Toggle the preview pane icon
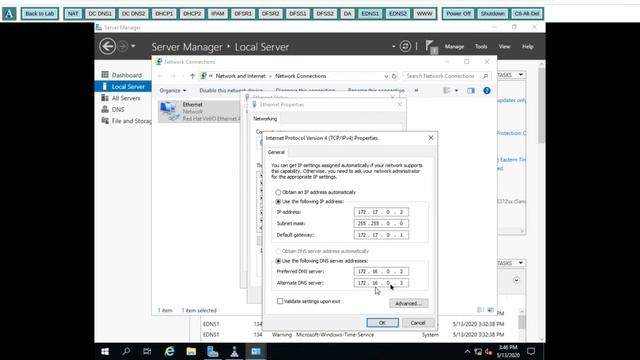This screenshot has height=360, width=640. pos(471,91)
